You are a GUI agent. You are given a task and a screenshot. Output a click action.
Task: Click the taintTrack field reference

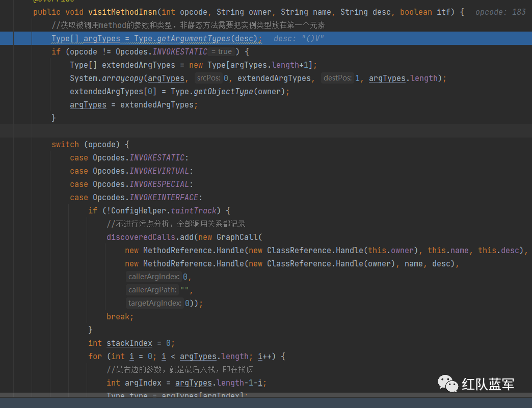click(x=194, y=210)
